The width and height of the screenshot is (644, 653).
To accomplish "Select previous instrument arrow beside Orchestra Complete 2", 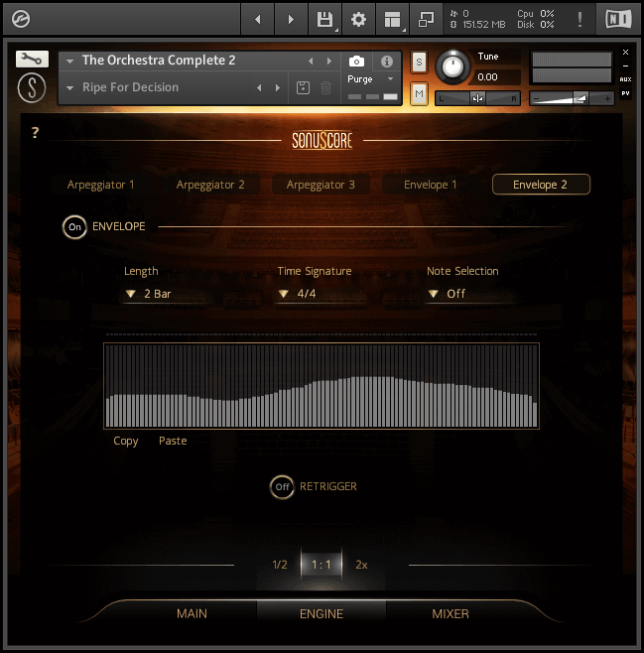I will tap(311, 62).
